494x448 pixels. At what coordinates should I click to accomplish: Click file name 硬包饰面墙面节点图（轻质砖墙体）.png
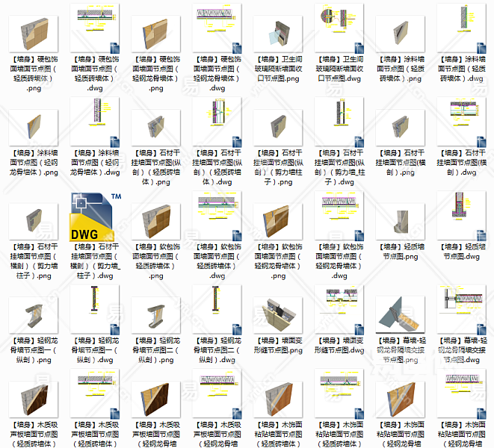pyautogui.click(x=34, y=74)
